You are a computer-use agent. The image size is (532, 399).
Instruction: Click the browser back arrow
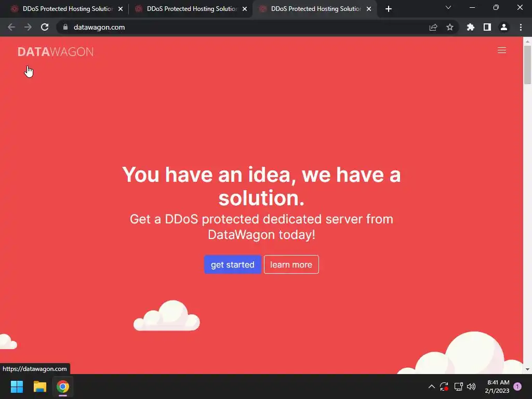11,27
